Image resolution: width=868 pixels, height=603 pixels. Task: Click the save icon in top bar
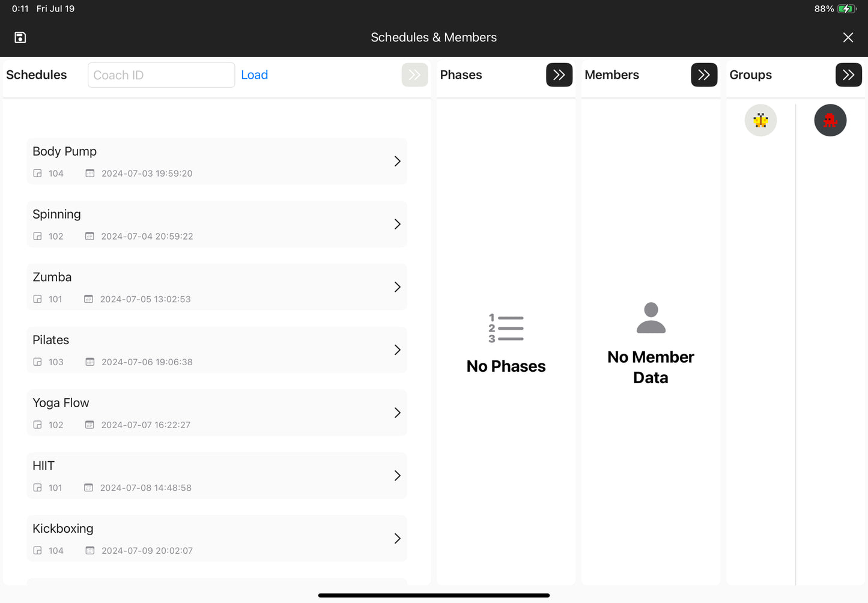[20, 37]
